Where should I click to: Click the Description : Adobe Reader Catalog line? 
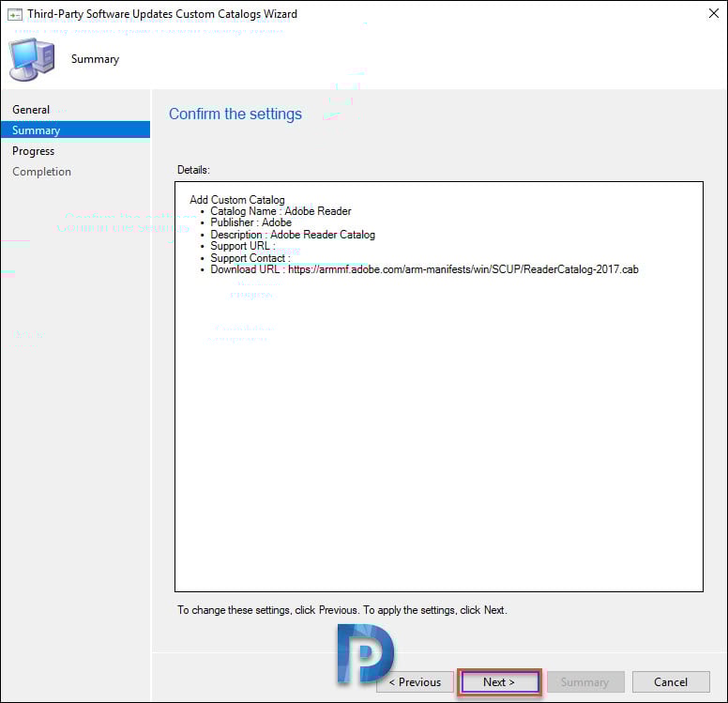[293, 235]
